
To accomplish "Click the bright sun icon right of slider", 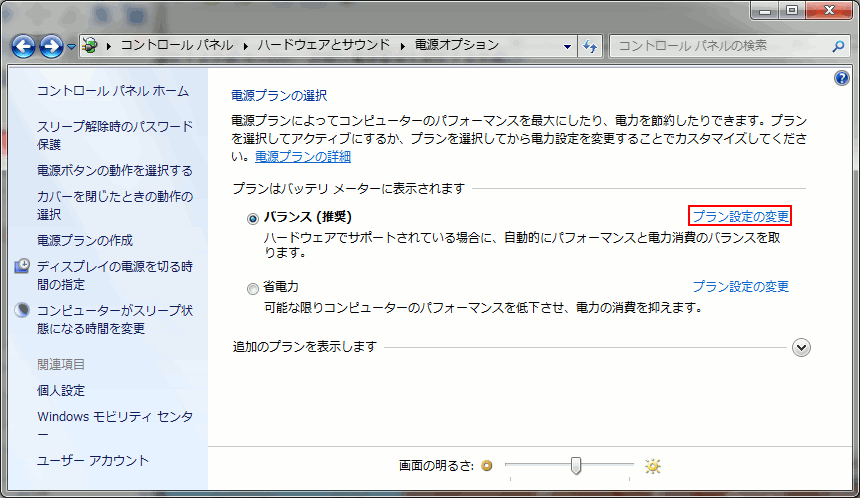I will (653, 466).
